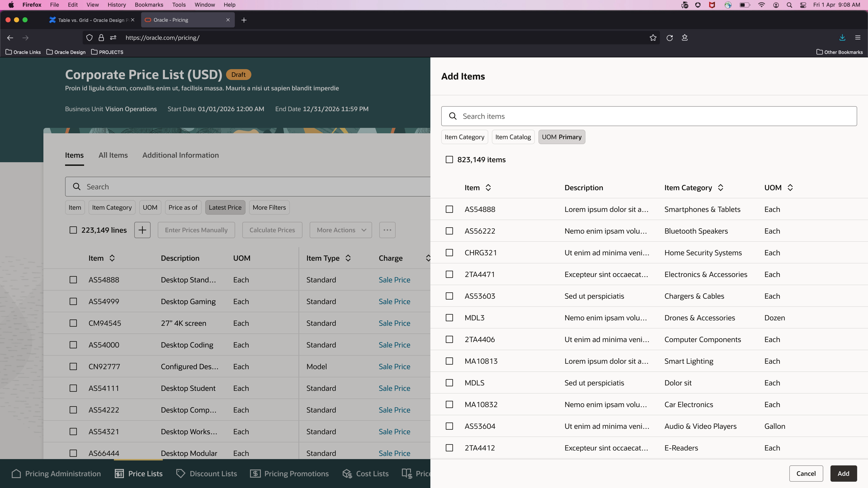Click the page extensions star icon in toolbar
Screen dimensions: 868x488
685,38
